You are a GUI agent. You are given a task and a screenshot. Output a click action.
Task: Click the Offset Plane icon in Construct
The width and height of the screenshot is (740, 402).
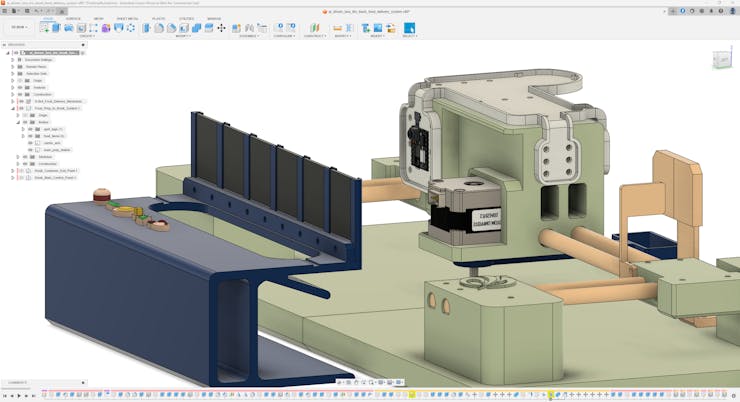tap(313, 28)
